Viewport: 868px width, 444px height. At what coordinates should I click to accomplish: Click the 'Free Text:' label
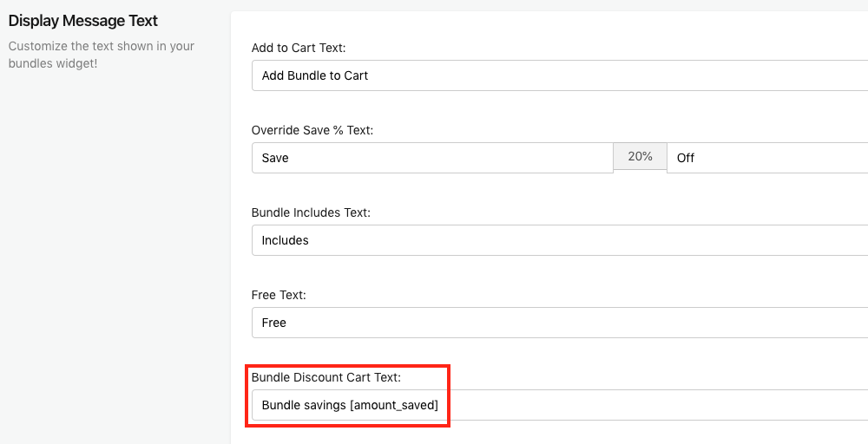tap(279, 295)
